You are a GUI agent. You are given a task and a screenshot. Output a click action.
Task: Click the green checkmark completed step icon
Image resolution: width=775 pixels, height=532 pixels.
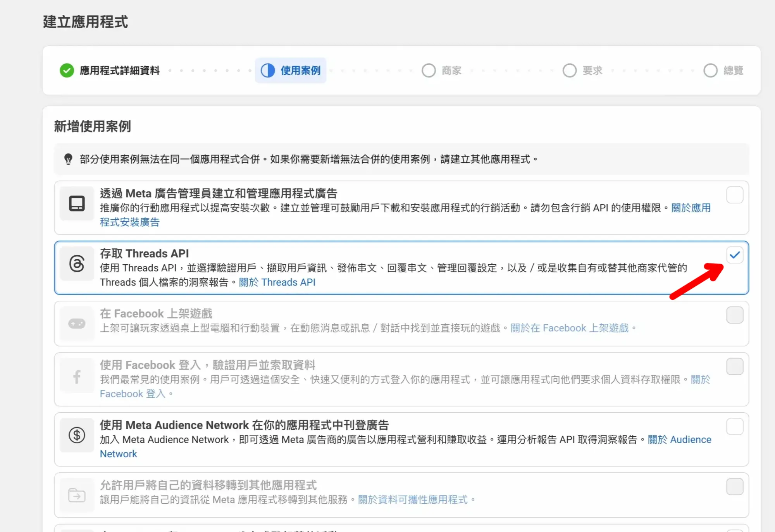[67, 71]
